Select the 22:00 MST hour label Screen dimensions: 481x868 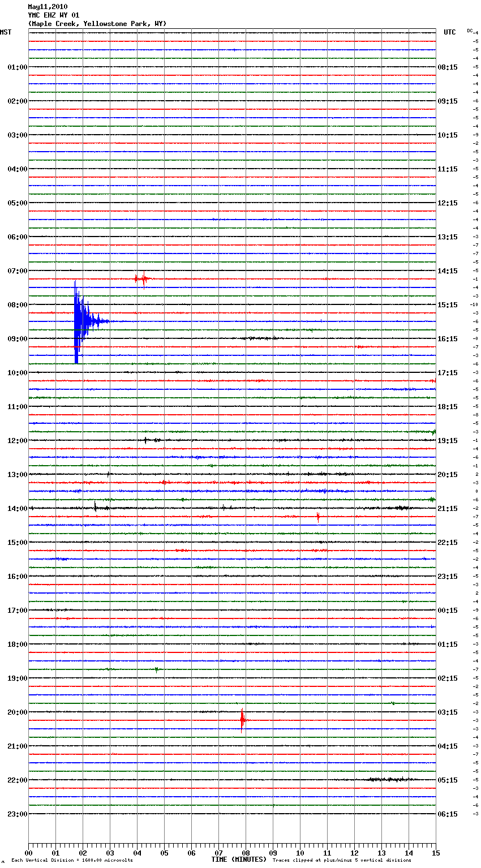[18, 780]
